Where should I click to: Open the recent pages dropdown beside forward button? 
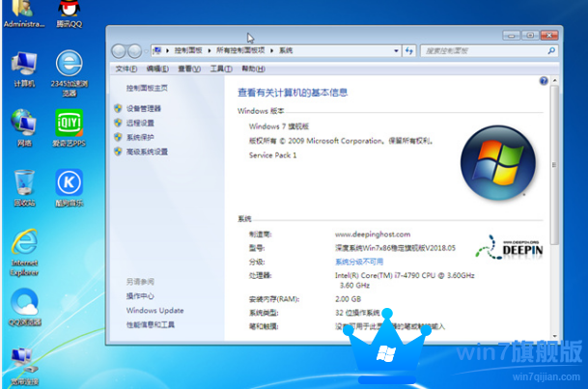click(x=146, y=51)
